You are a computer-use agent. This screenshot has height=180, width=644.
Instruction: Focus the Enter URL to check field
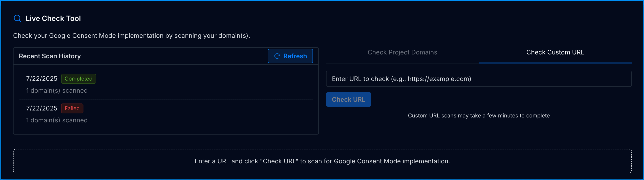tap(478, 79)
